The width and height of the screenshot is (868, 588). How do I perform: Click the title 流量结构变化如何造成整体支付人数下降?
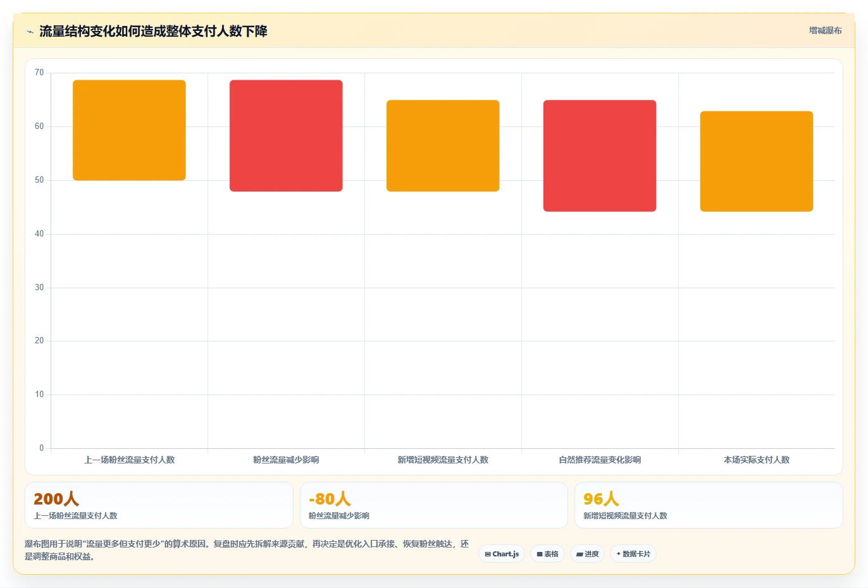pos(153,32)
